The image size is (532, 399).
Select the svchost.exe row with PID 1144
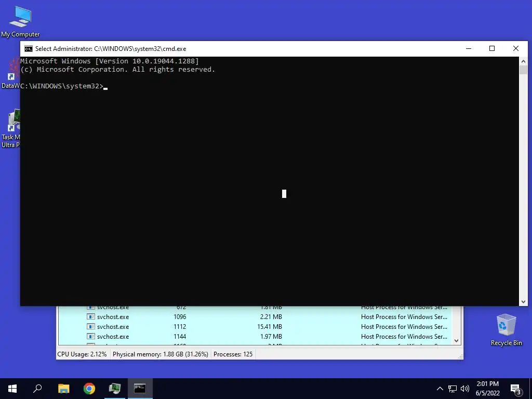(x=255, y=337)
